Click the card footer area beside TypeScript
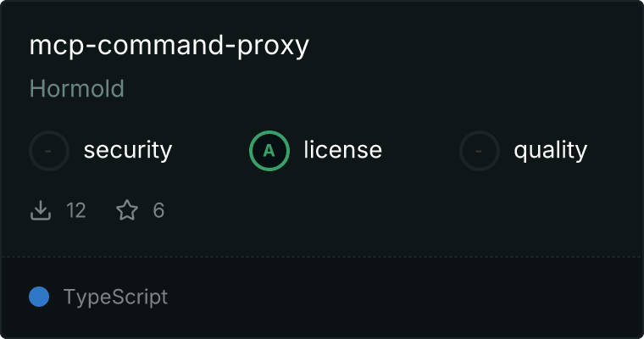The height and width of the screenshot is (339, 644). 404,297
